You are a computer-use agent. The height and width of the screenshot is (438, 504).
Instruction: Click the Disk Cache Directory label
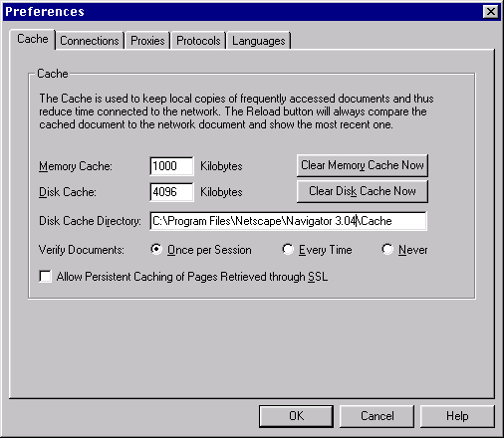tap(90, 221)
